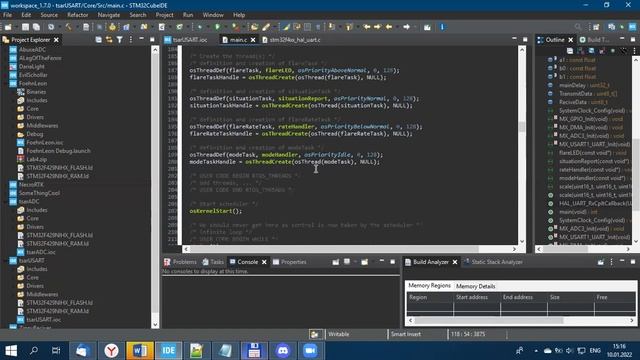Collapse the tsarUSART project tree node
This screenshot has width=640, height=360.
[5, 260]
